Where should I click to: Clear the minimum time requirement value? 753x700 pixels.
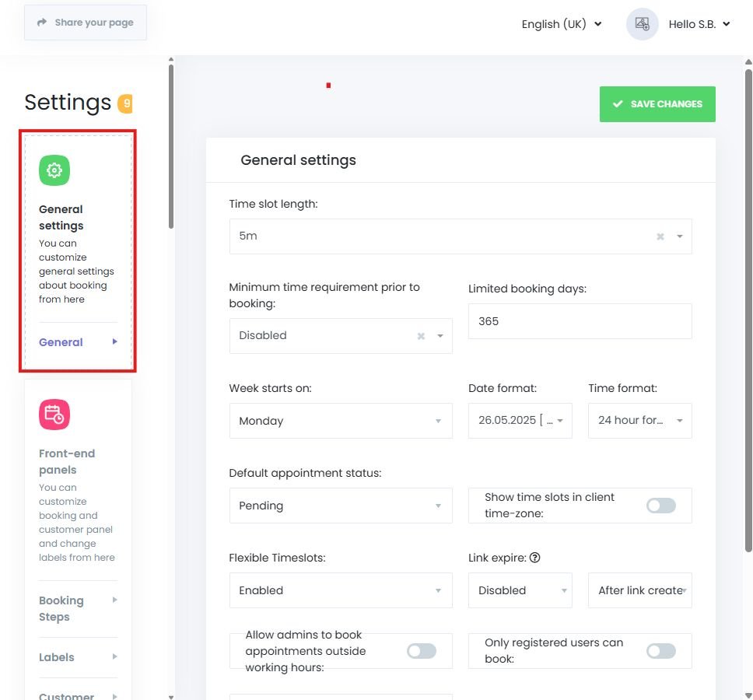pos(421,336)
